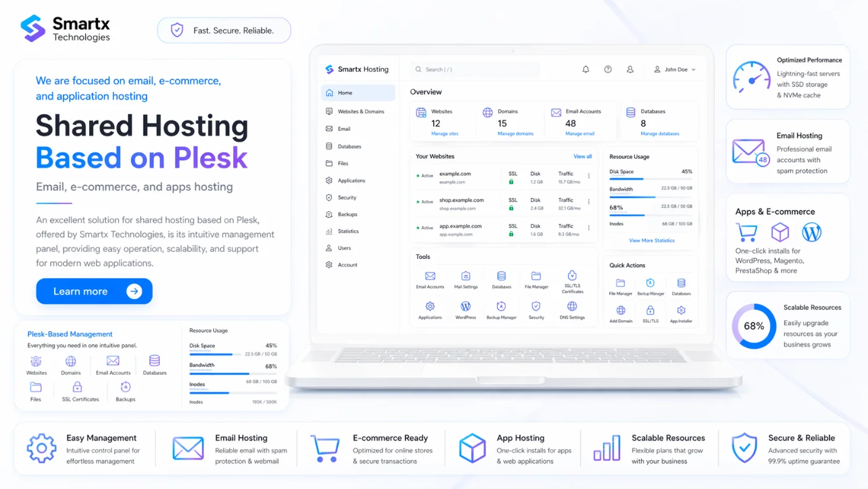Viewport: 868px width, 489px height.
Task: Click the Manage domains link
Action: click(515, 133)
